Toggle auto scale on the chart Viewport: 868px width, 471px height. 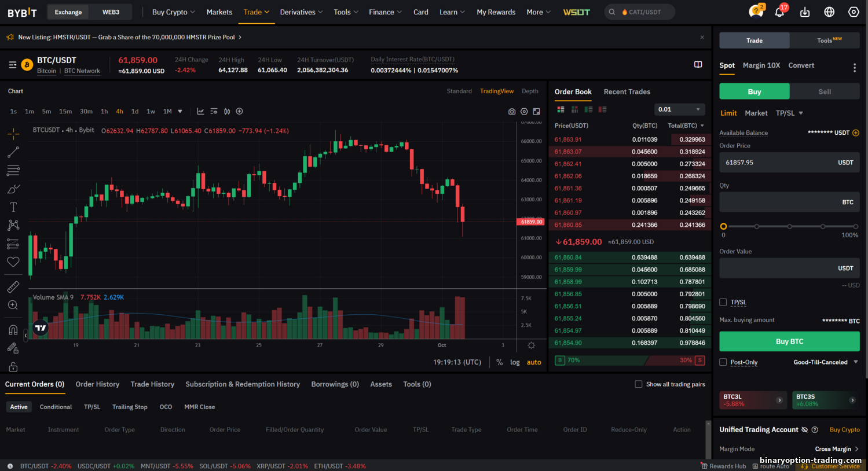tap(534, 362)
